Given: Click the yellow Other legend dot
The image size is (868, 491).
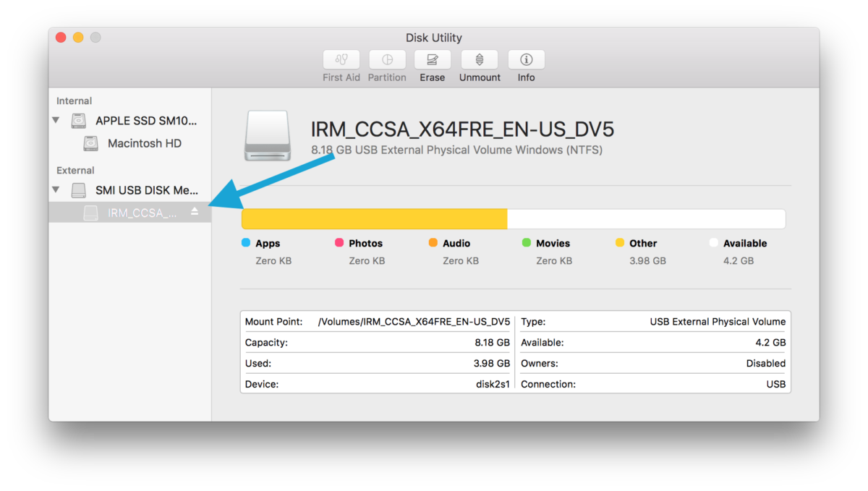Looking at the screenshot, I should click(x=620, y=243).
